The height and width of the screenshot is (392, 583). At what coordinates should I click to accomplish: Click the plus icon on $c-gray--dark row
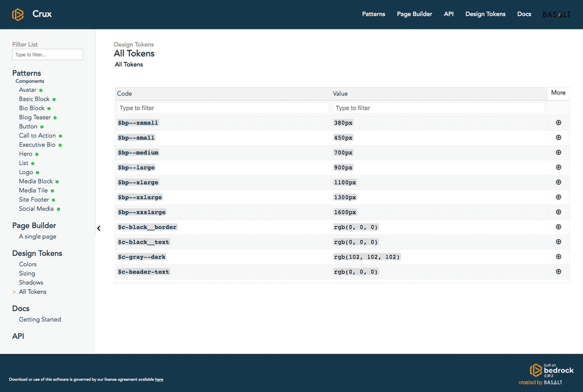point(558,256)
